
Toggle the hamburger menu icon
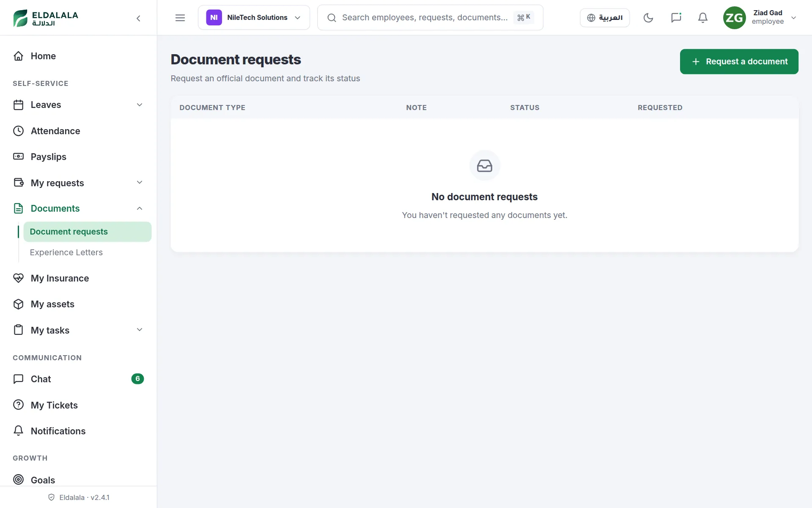point(180,18)
